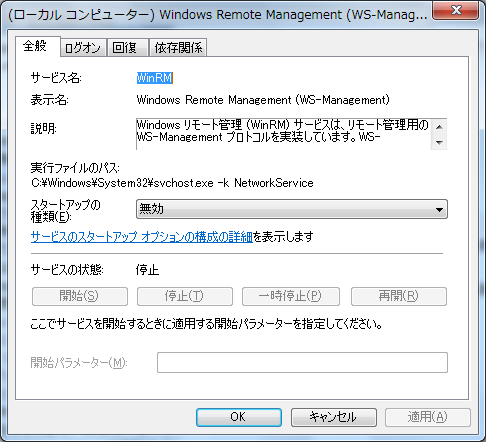This screenshot has width=486, height=442.
Task: Click the executable path svchost.exe text
Action: tap(172, 183)
